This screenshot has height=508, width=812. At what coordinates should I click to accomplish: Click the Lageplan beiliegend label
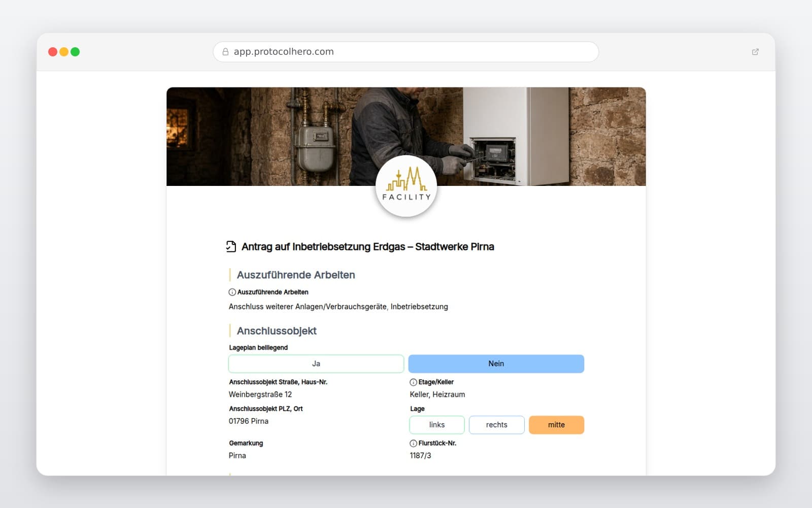258,347
